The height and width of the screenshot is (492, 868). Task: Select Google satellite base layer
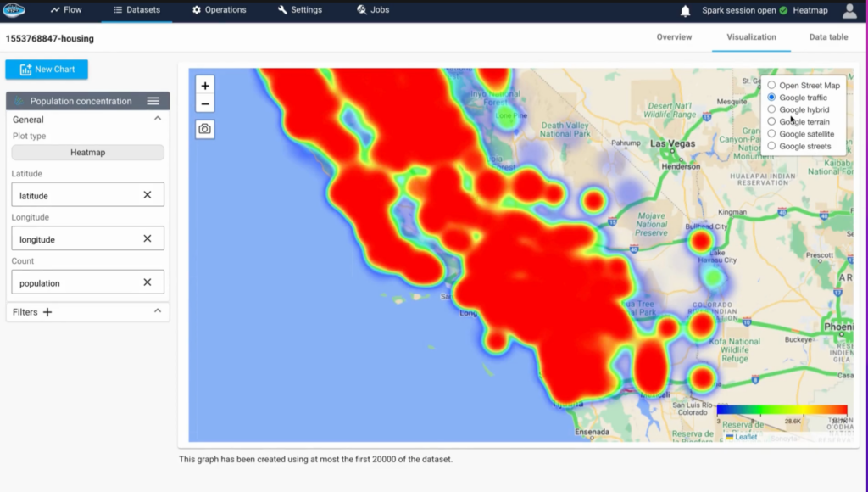point(771,134)
